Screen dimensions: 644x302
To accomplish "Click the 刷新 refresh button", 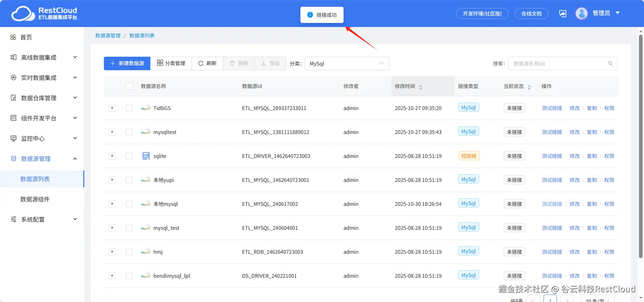I will (207, 63).
